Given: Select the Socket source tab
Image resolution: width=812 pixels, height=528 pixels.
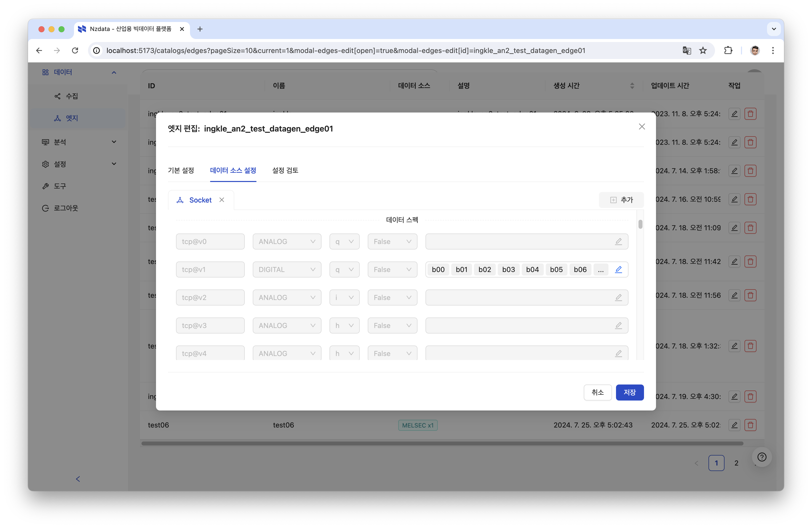Looking at the screenshot, I should point(200,200).
